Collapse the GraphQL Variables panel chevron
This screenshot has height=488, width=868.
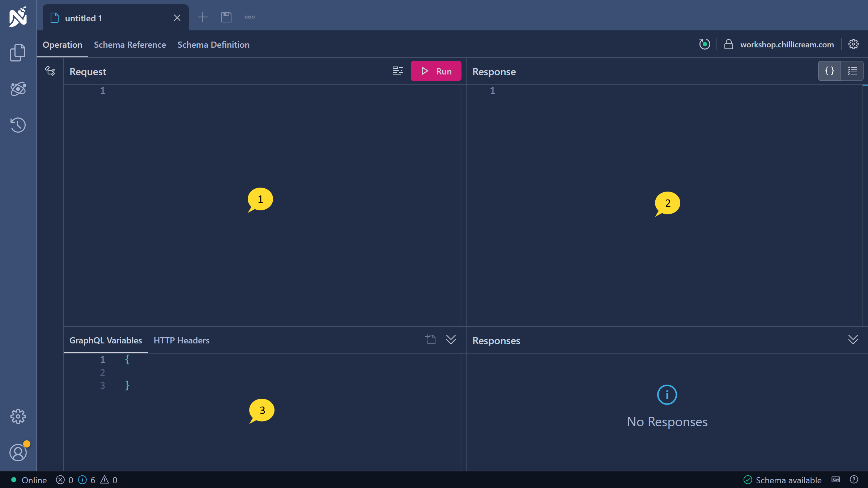(x=451, y=339)
